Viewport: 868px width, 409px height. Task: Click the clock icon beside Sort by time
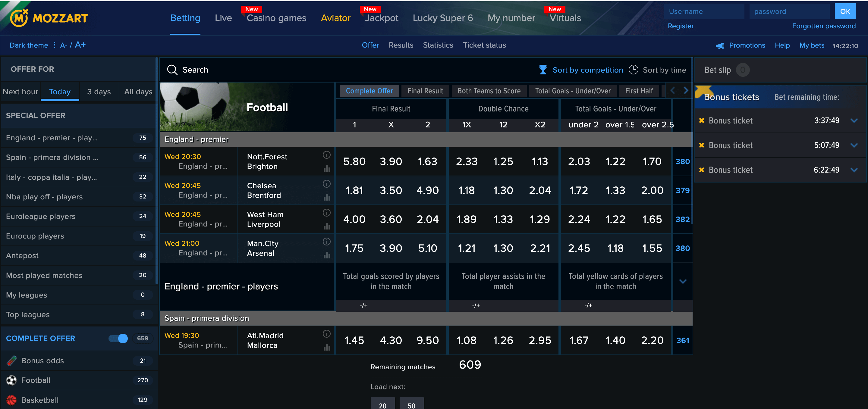pyautogui.click(x=634, y=70)
